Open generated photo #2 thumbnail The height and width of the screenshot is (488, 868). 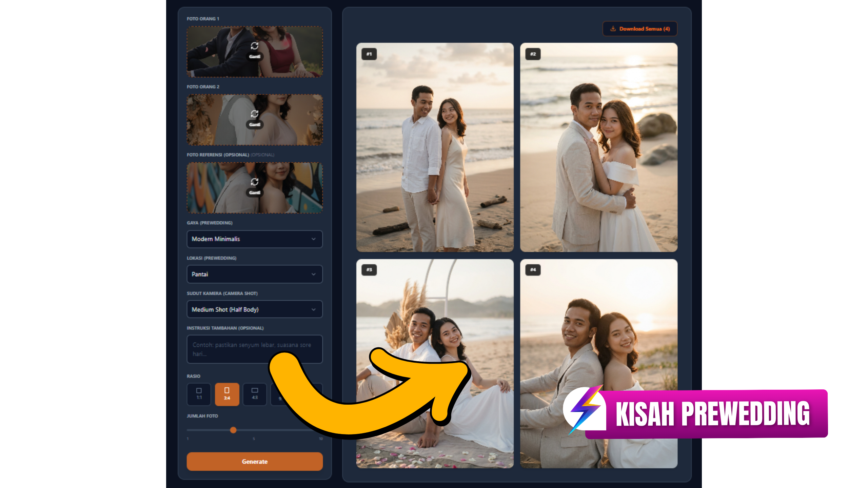[x=599, y=147]
